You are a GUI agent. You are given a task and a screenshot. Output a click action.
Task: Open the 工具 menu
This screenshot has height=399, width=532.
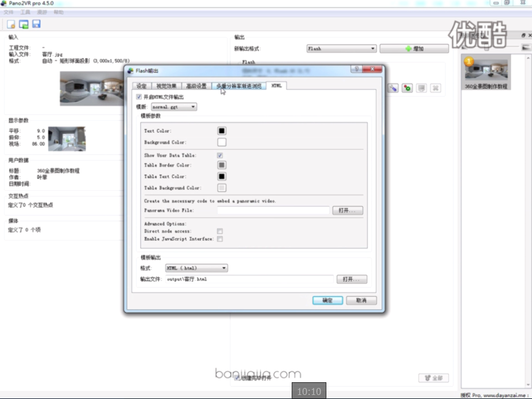(25, 12)
